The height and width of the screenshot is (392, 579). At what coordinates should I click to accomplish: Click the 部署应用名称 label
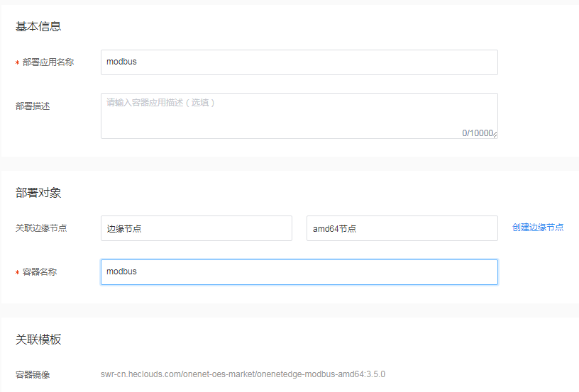[48, 62]
